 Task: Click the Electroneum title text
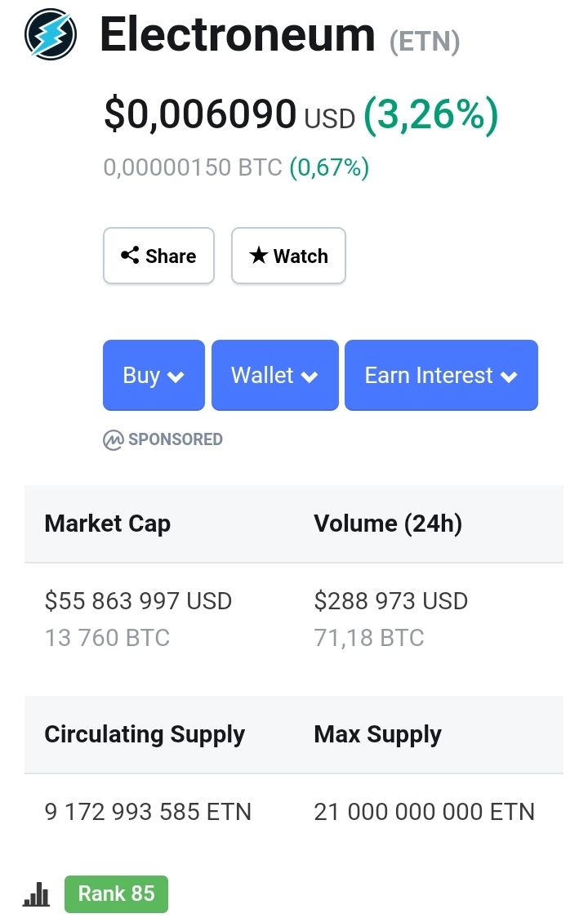tap(237, 35)
